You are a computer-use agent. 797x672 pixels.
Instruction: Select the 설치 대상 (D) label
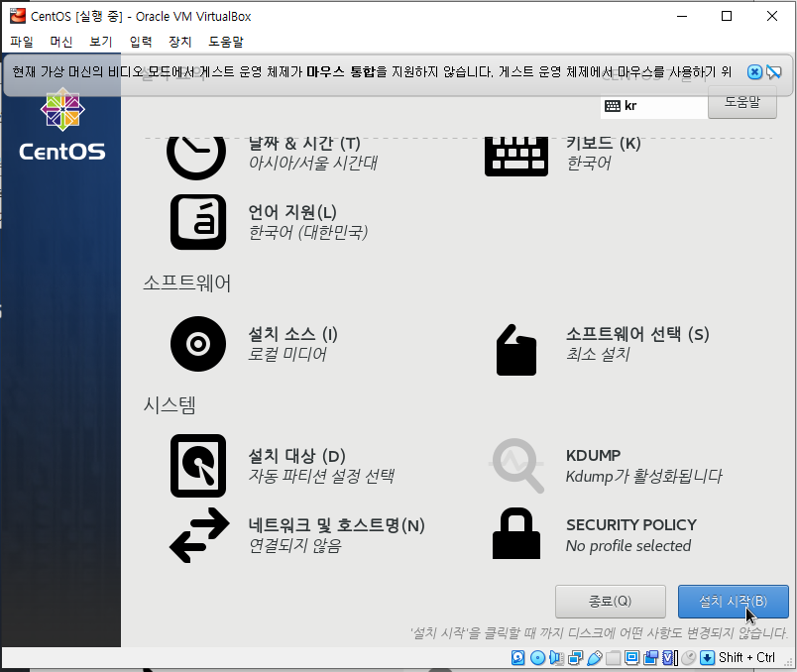coord(296,456)
